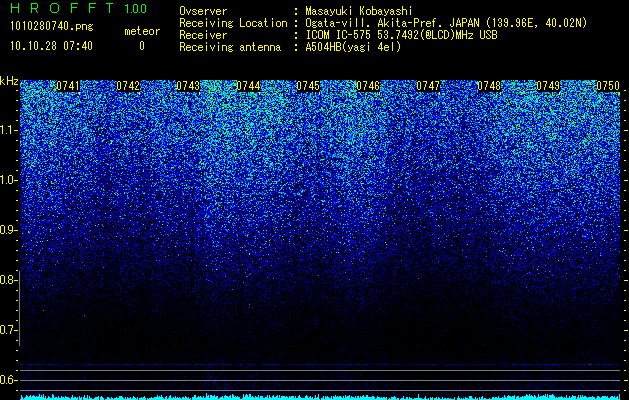This screenshot has height=400, width=629.
Task: Select the 0.9 frequency axis label
Action: click(x=9, y=230)
